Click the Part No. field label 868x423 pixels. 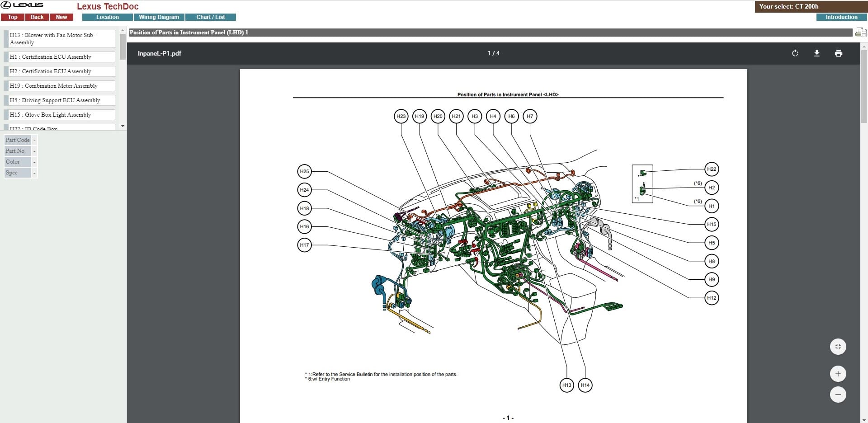pyautogui.click(x=18, y=151)
